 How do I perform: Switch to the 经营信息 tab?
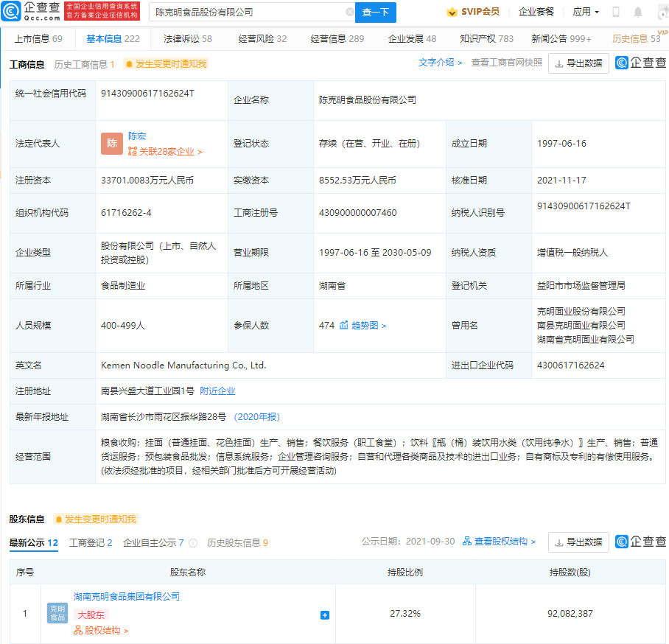tap(337, 39)
